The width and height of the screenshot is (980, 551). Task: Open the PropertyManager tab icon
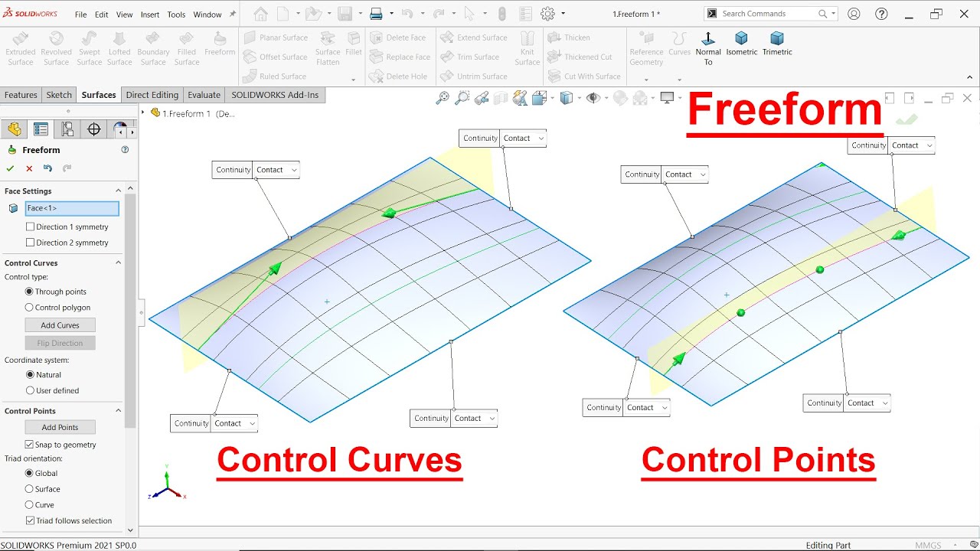pos(41,129)
